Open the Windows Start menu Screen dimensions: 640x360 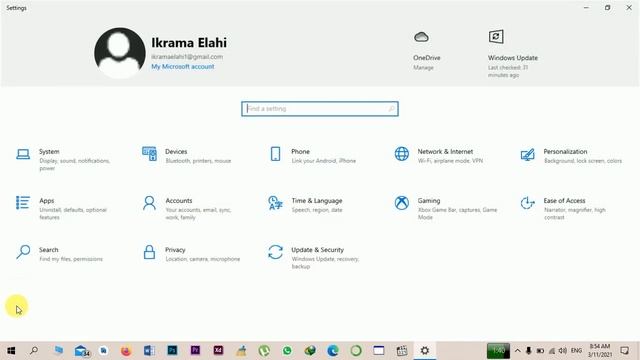(11, 351)
